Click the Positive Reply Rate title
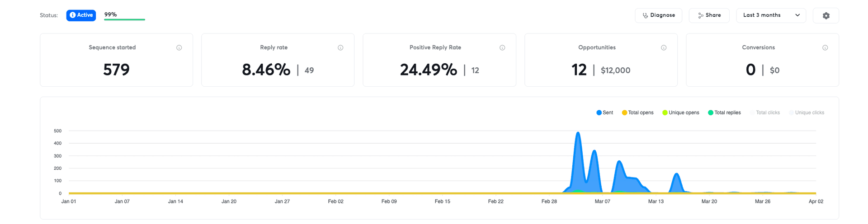This screenshot has width=868, height=224. click(435, 47)
